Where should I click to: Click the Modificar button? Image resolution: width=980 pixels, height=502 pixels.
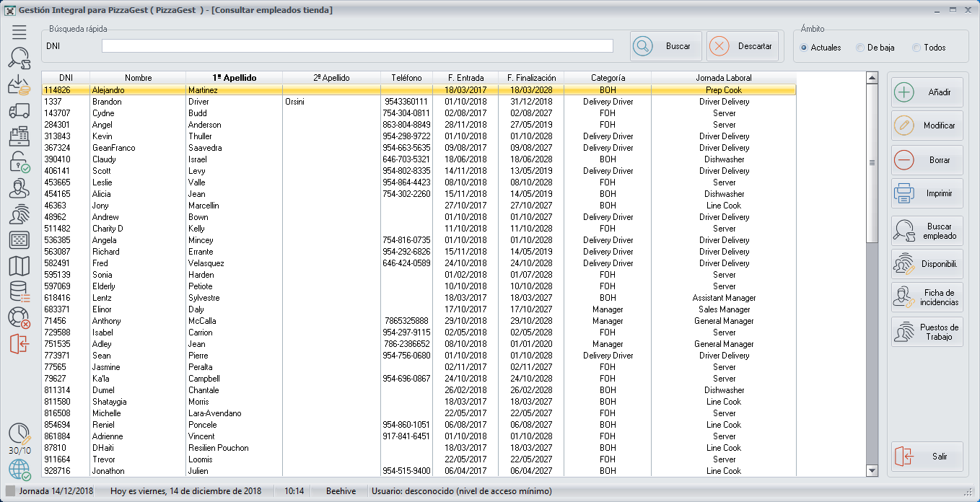927,125
